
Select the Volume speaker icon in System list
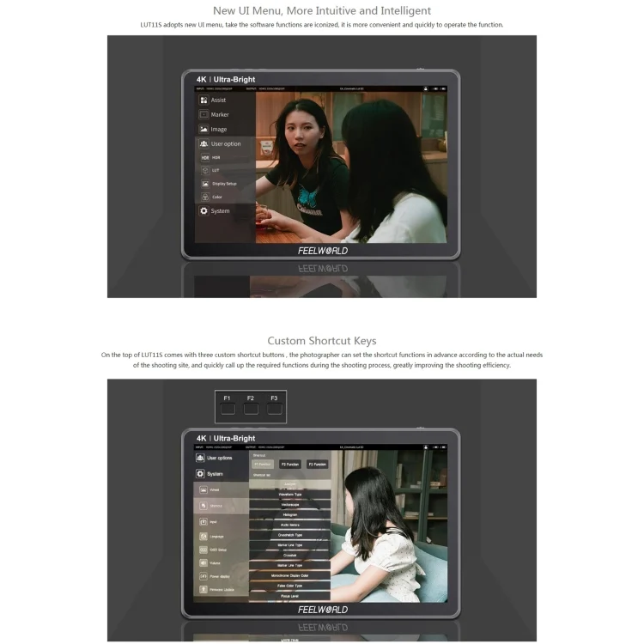(x=204, y=563)
